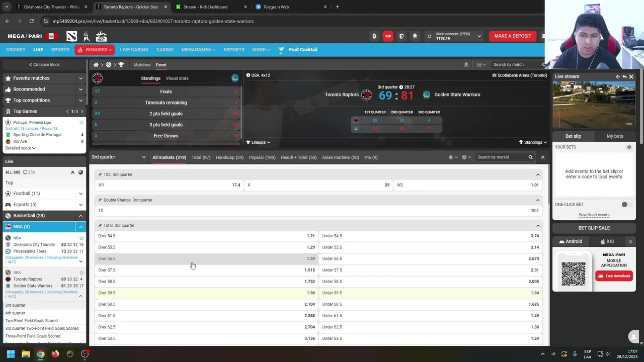Open the Detailed score dropdown
Screen dimensions: 644x362
coord(21,148)
